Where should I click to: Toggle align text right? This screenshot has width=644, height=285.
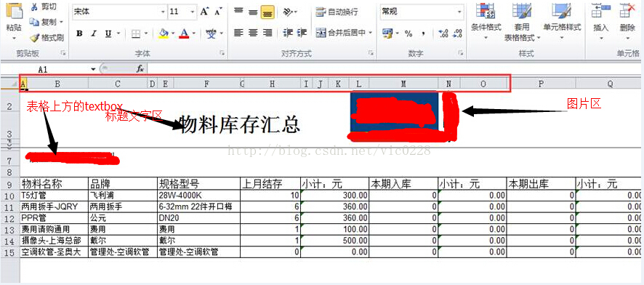pyautogui.click(x=267, y=33)
